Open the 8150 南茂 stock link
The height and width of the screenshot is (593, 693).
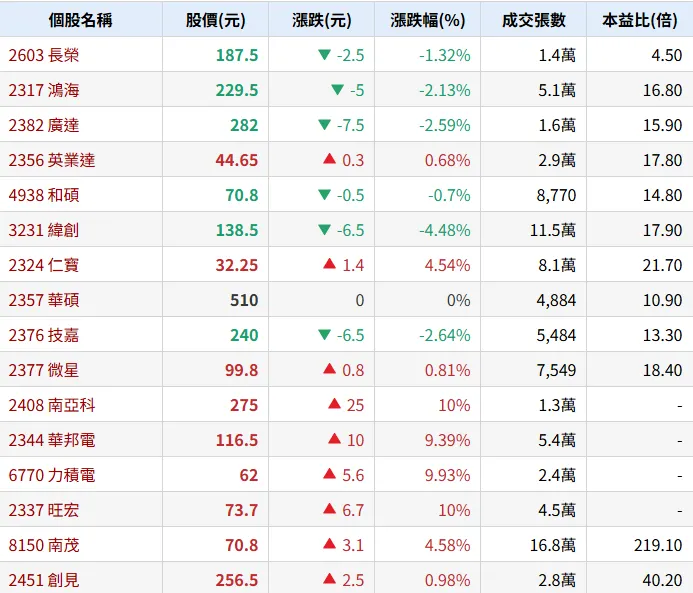pyautogui.click(x=44, y=545)
